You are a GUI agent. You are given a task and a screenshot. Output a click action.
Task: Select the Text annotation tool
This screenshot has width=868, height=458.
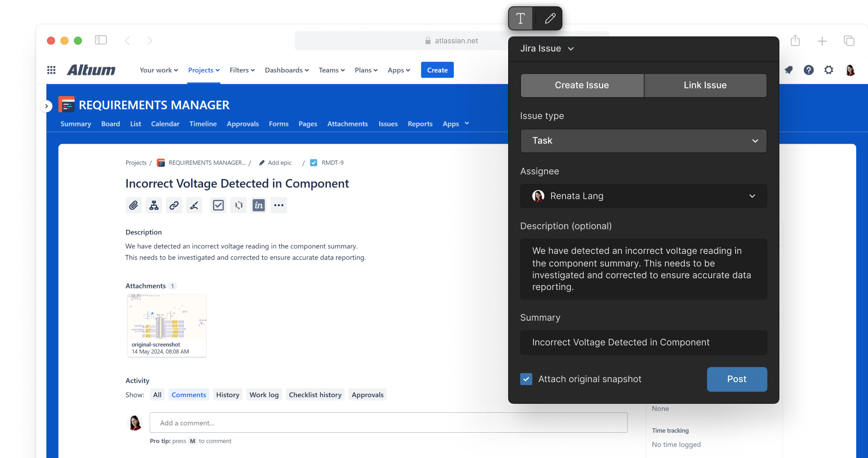pos(521,19)
